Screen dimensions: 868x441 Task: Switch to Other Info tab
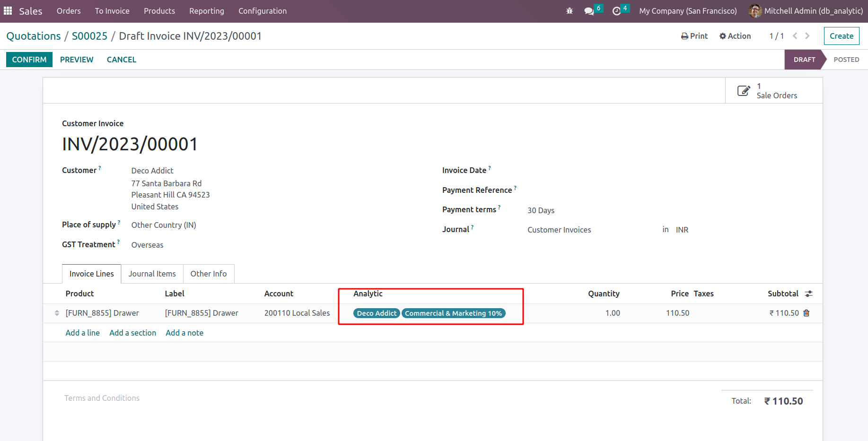(209, 274)
